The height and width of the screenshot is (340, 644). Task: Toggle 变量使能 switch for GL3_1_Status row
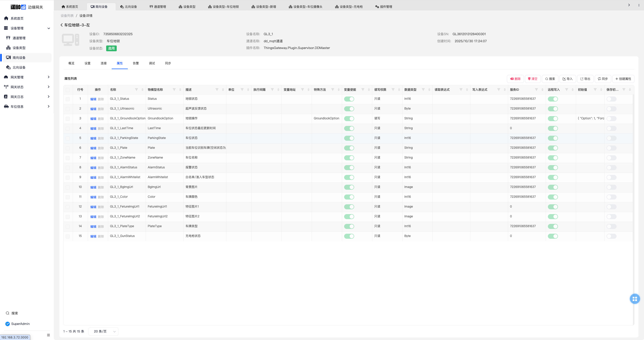[349, 99]
